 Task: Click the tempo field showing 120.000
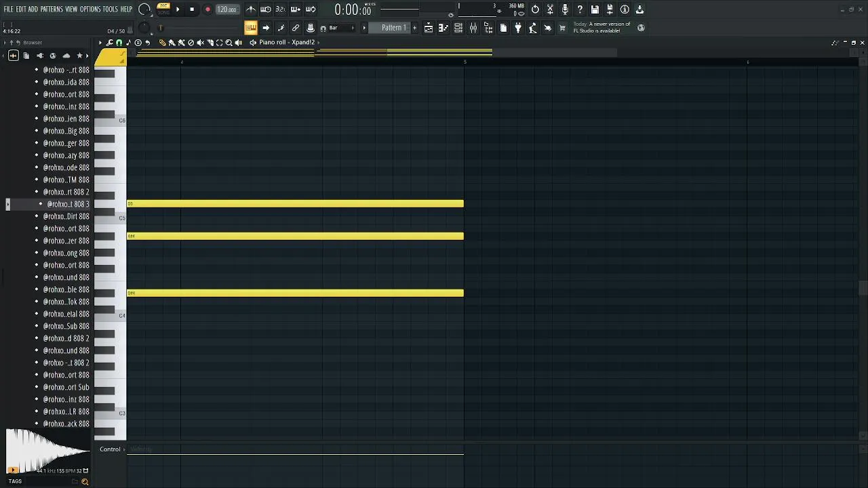[x=226, y=9]
